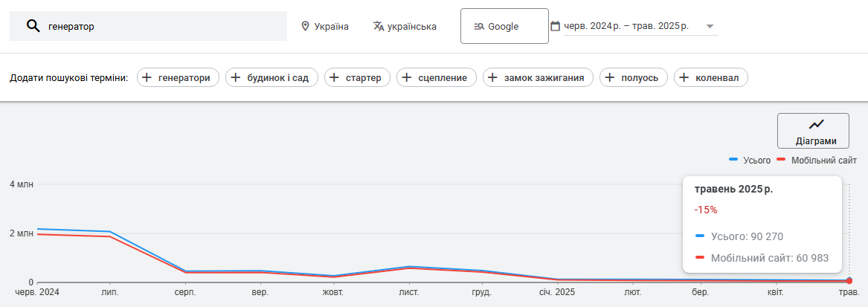The image size is (868, 307).
Task: Click the language translate icon
Action: click(379, 26)
